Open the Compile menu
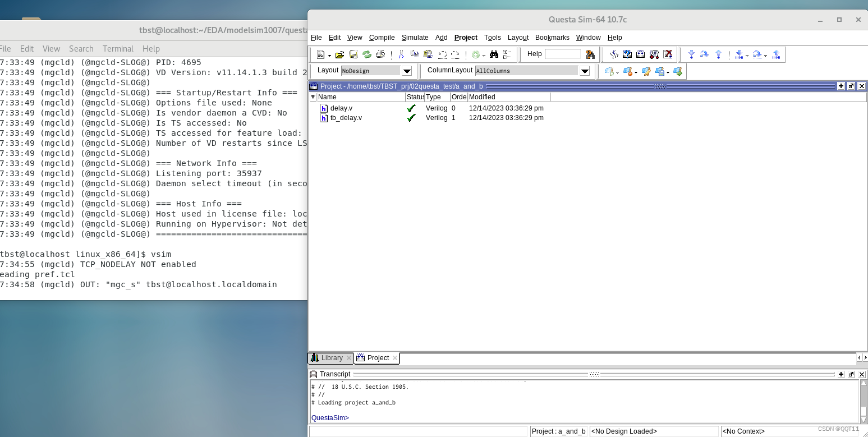This screenshot has width=868, height=437. (382, 38)
